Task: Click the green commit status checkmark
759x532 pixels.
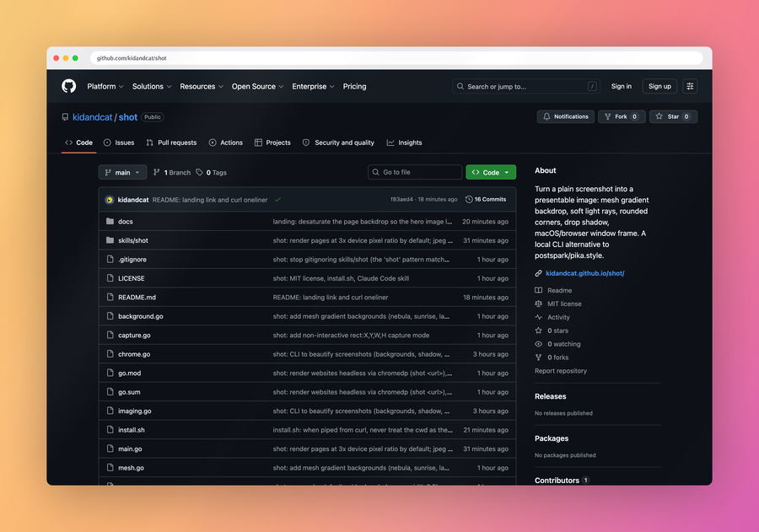Action: (x=277, y=200)
